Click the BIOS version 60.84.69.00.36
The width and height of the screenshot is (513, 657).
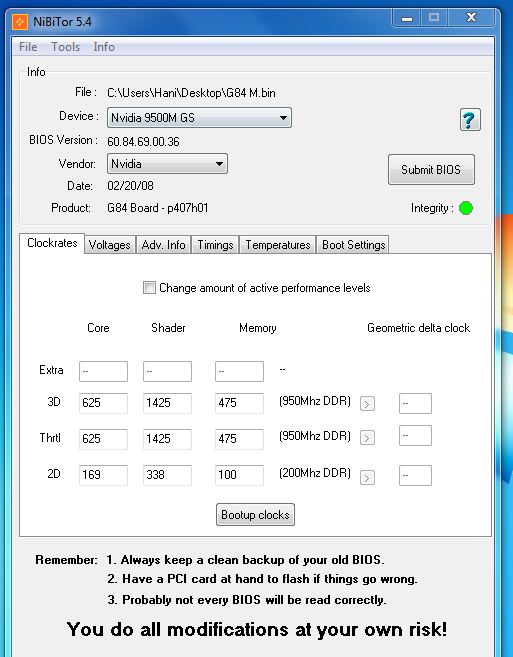[x=143, y=142]
